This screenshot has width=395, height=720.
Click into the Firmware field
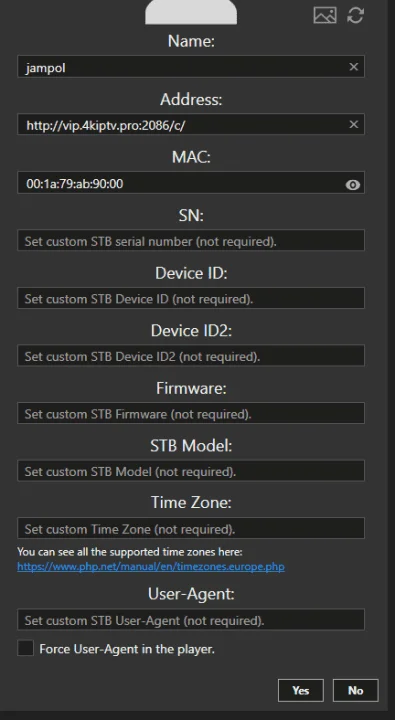191,413
